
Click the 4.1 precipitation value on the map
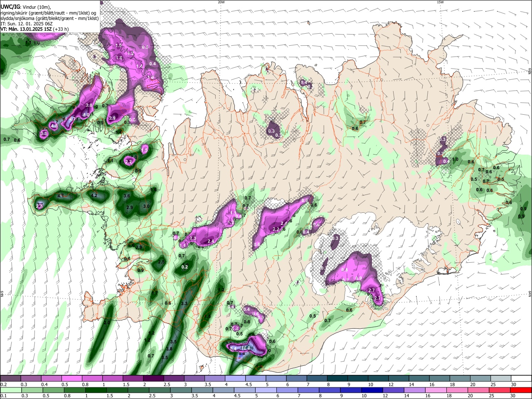pyautogui.click(x=60, y=196)
